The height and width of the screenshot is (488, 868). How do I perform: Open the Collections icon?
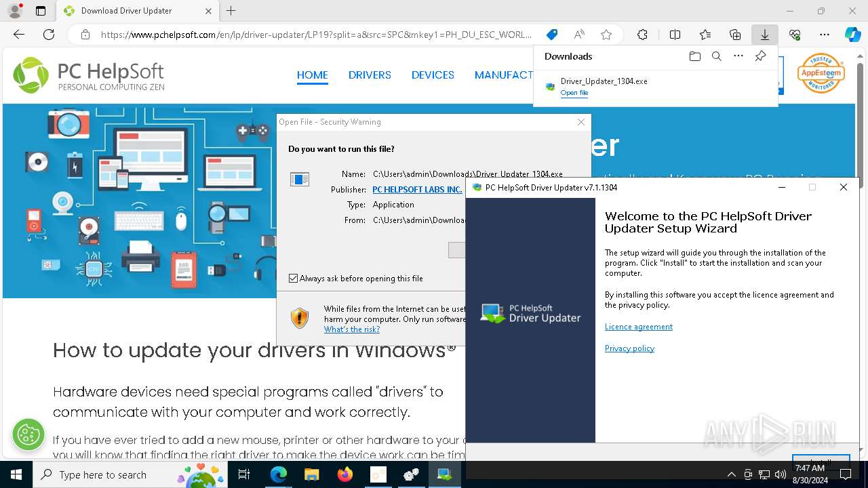735,35
